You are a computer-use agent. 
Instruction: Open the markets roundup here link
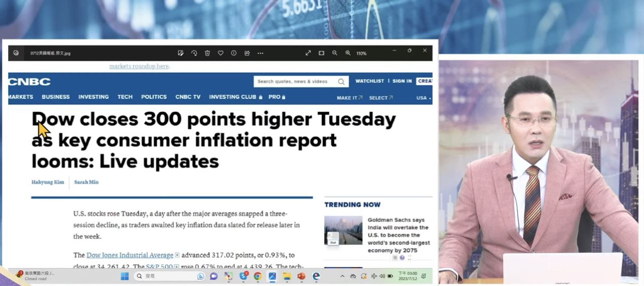pos(139,66)
